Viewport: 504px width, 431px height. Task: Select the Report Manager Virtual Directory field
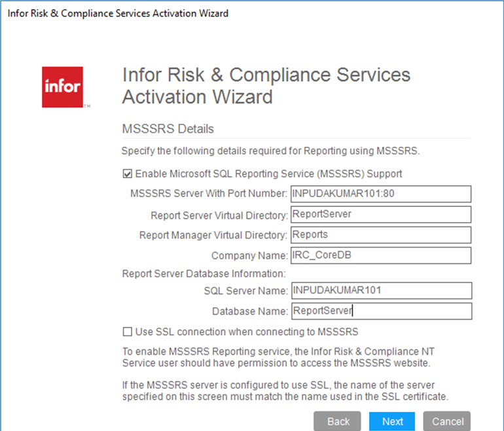[380, 234]
